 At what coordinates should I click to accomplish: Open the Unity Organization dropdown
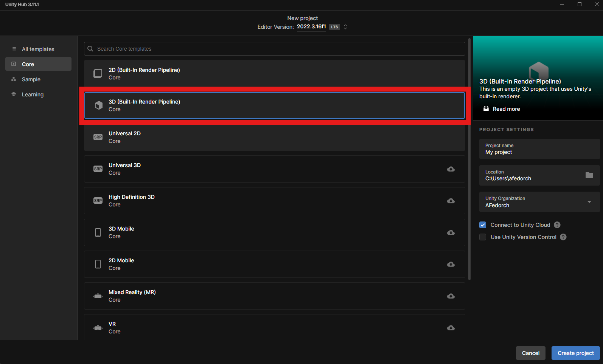coord(539,202)
